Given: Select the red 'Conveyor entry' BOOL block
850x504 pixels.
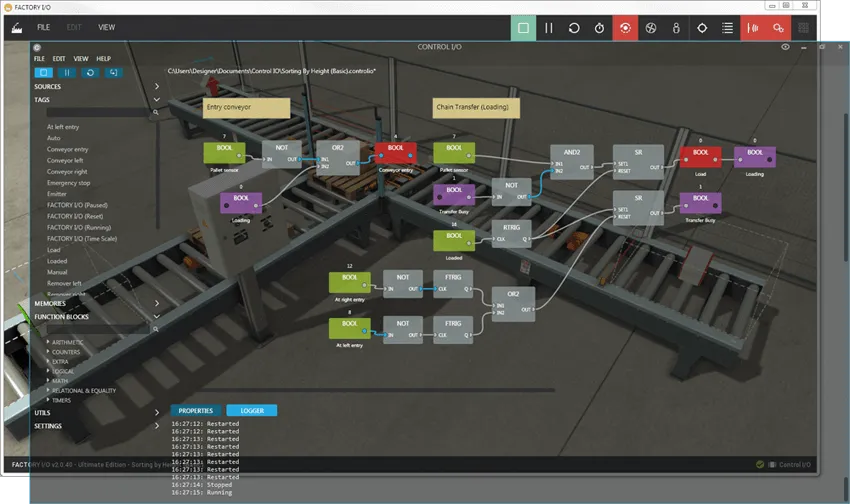Looking at the screenshot, I should [x=396, y=153].
